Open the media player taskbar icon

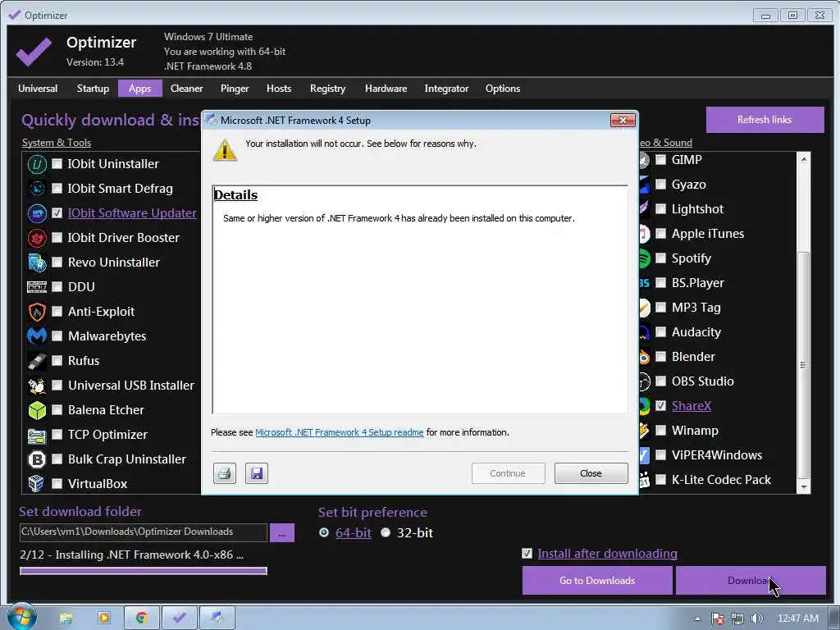[104, 619]
